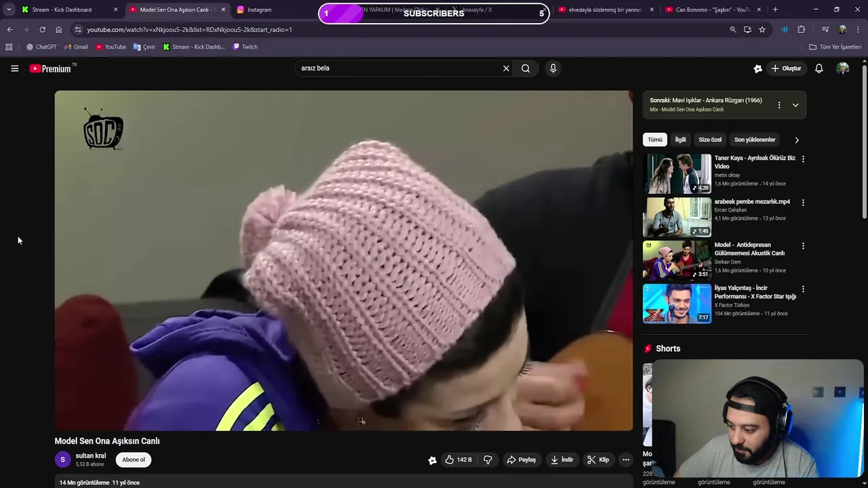Open browser zoom magnifier in address bar
Screen dimensions: 868x488
point(732,29)
